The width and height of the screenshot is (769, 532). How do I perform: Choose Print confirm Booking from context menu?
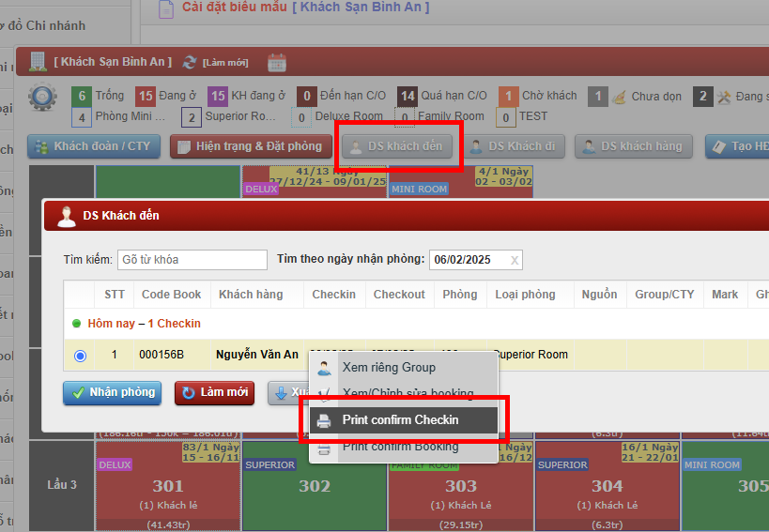click(400, 447)
